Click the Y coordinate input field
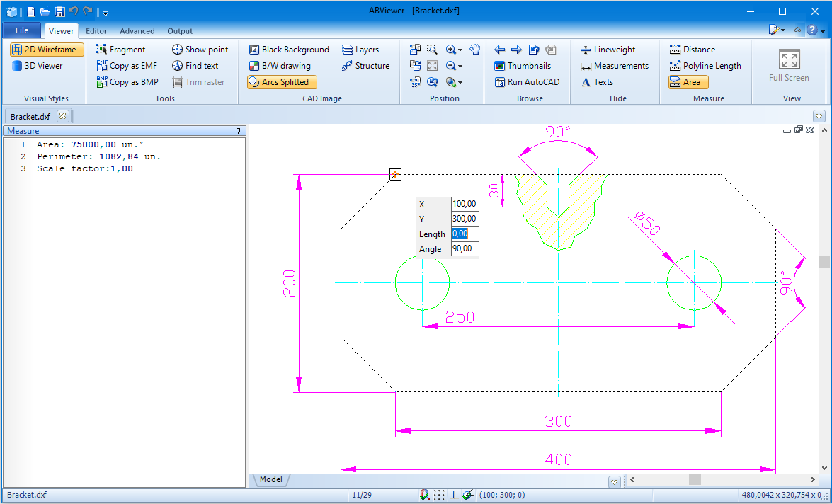832x504 pixels. click(465, 219)
